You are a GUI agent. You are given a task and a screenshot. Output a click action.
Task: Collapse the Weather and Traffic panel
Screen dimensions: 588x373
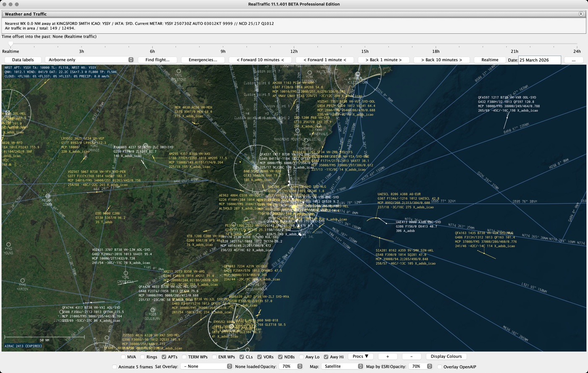click(x=581, y=14)
